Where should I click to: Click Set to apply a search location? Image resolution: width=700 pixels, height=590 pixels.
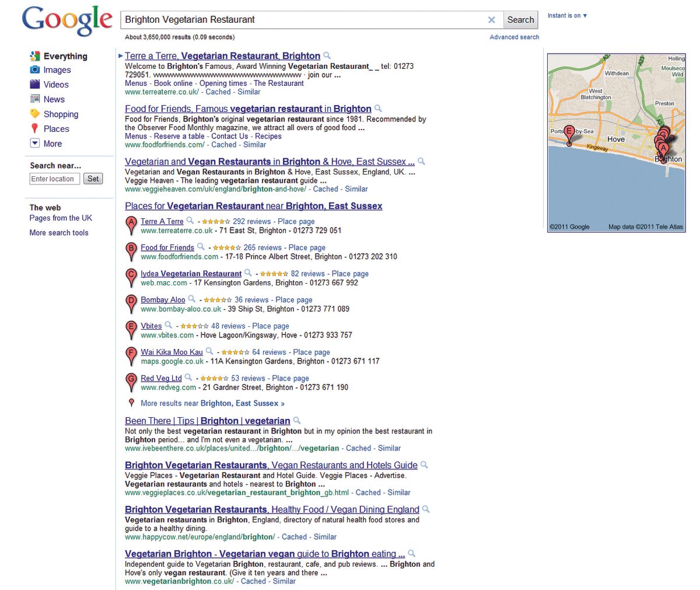93,179
